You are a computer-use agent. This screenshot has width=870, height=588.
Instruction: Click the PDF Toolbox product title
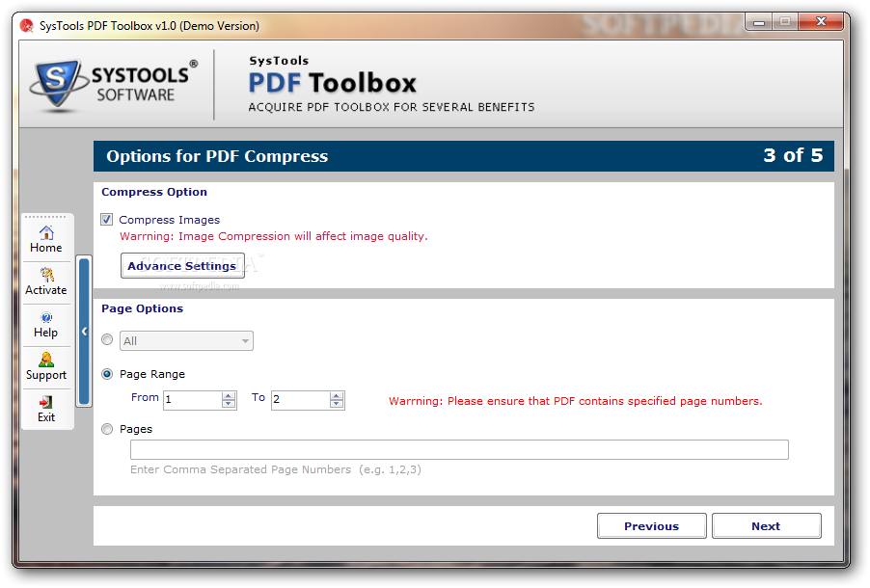333,83
